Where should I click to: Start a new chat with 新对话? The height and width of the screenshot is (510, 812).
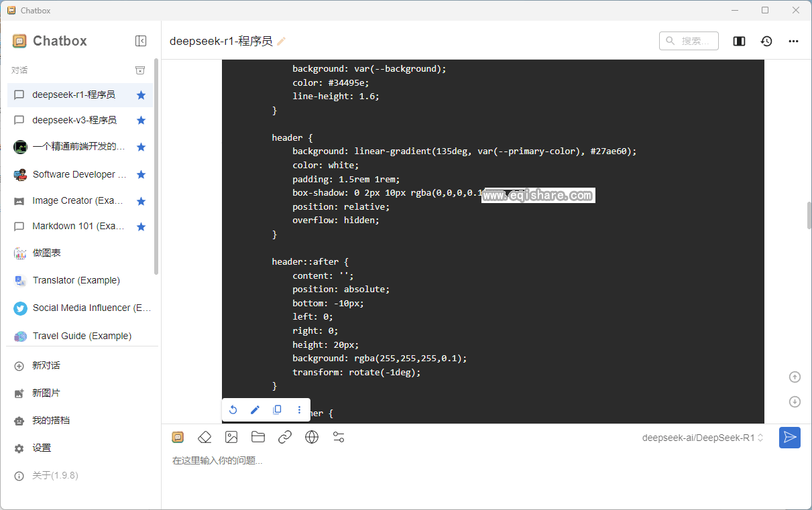46,365
